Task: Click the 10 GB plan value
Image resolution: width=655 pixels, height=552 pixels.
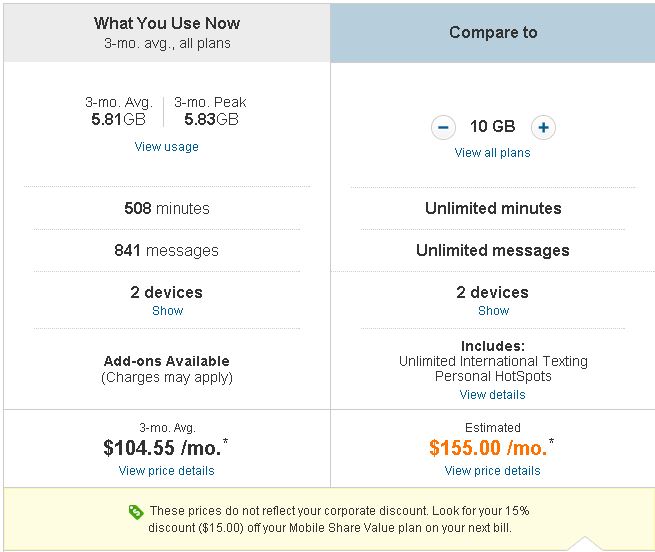Action: pyautogui.click(x=493, y=126)
